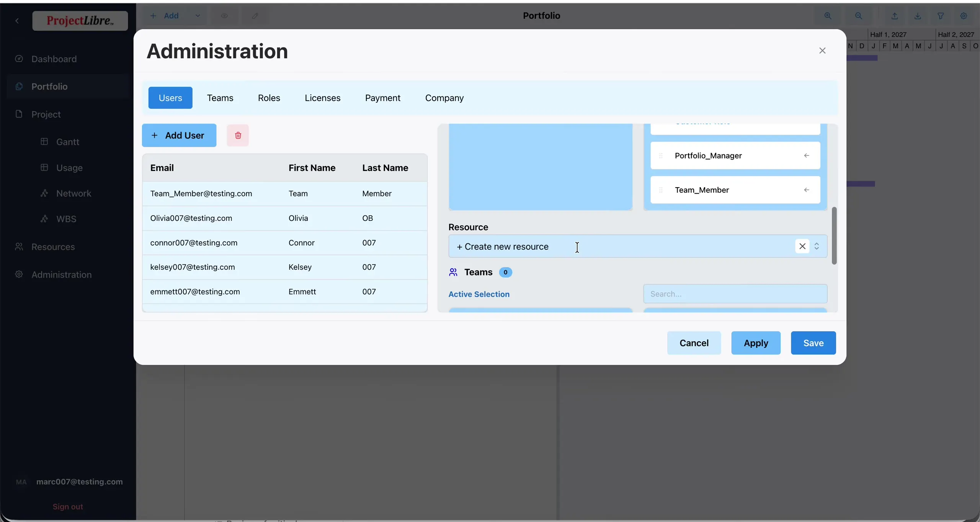Click marc007@testing.com account label
Screen dimensions: 980x522
tap(80, 482)
